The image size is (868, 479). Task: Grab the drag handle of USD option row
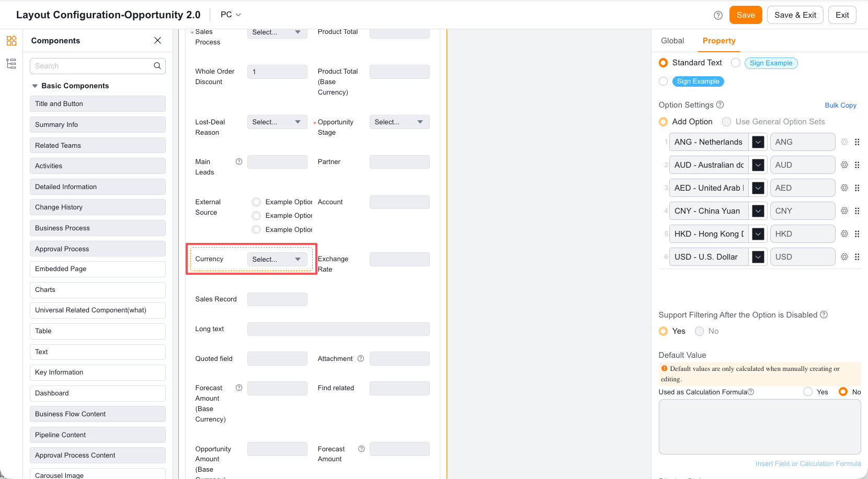[857, 257]
